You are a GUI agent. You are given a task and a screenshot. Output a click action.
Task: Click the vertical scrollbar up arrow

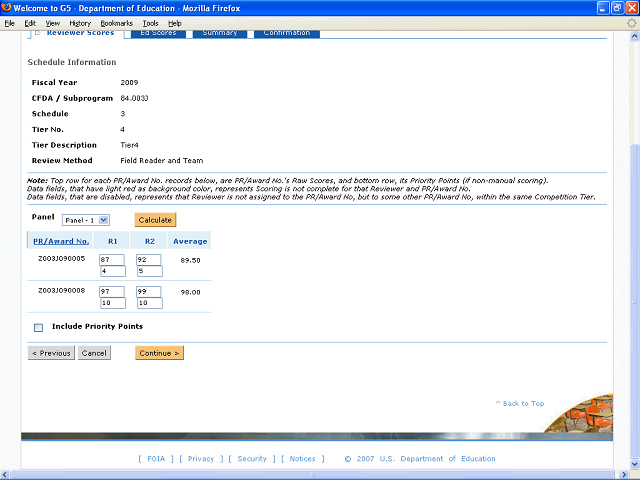(634, 36)
